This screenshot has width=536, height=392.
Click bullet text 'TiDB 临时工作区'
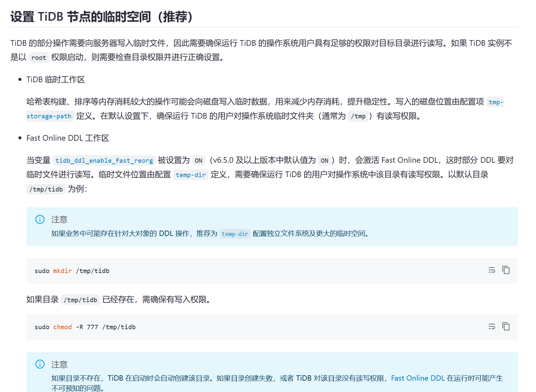tap(56, 80)
